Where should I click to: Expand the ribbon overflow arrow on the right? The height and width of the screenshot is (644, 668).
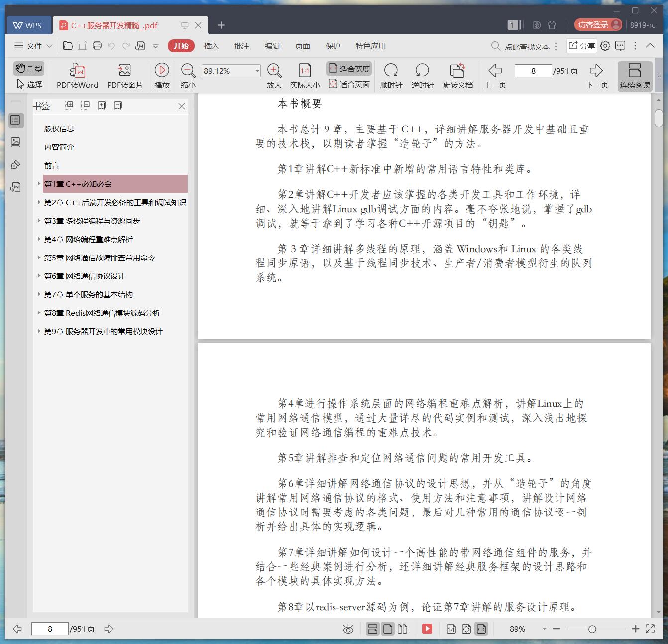(x=659, y=76)
